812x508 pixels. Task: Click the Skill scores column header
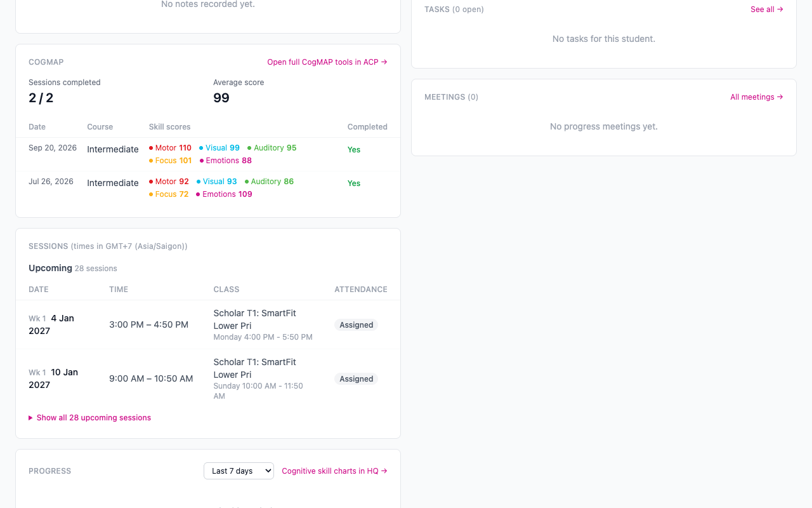pos(170,127)
